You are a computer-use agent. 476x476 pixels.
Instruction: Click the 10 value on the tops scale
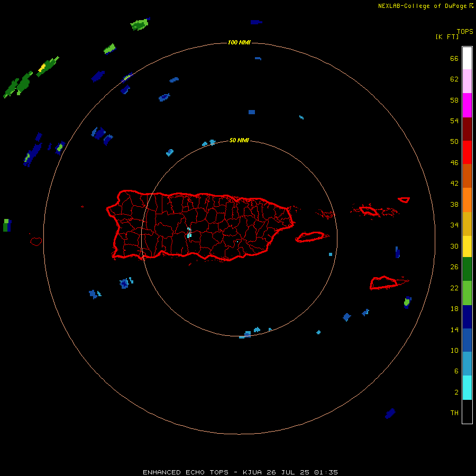click(454, 350)
